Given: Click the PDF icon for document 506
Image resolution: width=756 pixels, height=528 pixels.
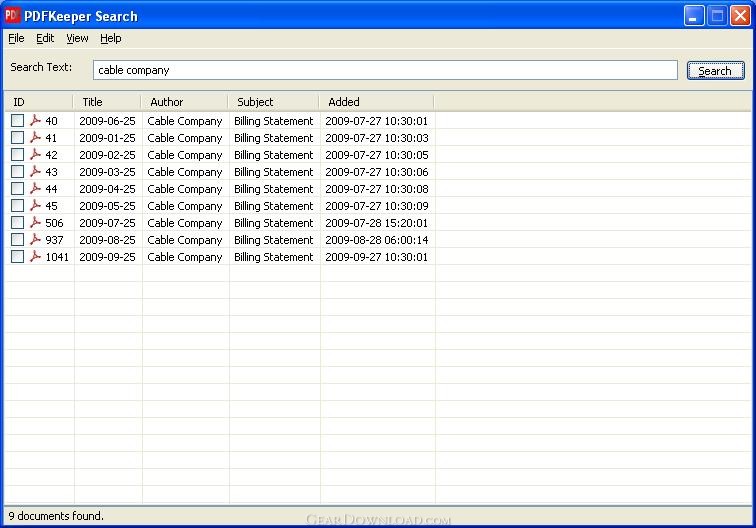Looking at the screenshot, I should tap(35, 223).
